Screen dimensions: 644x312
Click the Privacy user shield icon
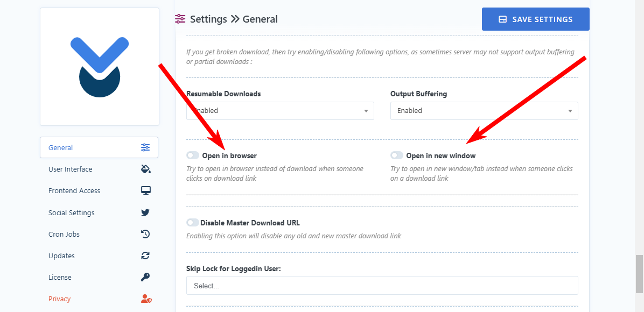(146, 299)
